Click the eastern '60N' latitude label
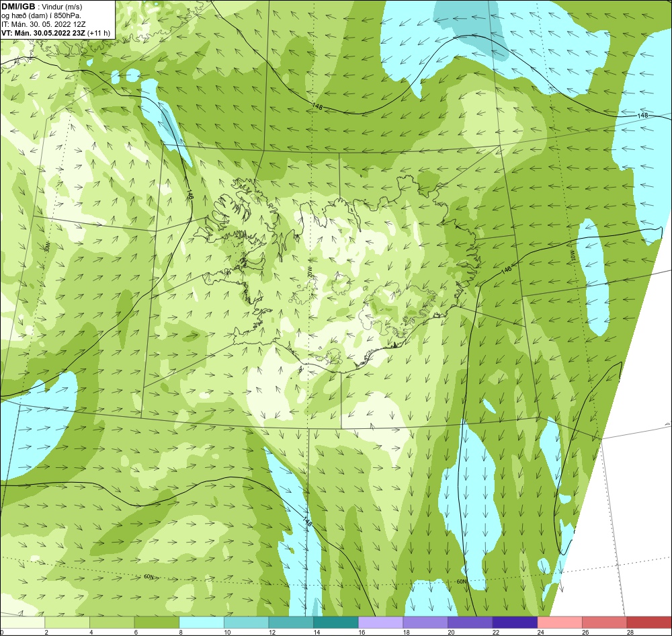Screen dimensions: 672x636 461,582
